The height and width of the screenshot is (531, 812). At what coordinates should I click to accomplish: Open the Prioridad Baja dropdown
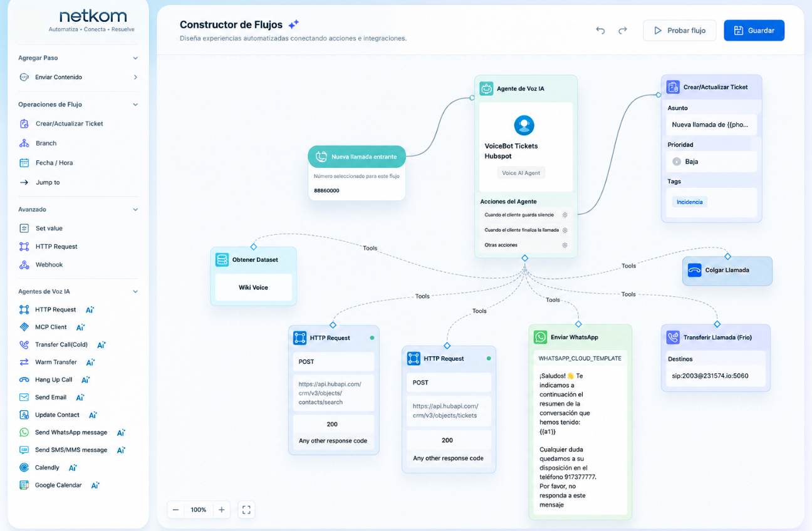pos(712,162)
